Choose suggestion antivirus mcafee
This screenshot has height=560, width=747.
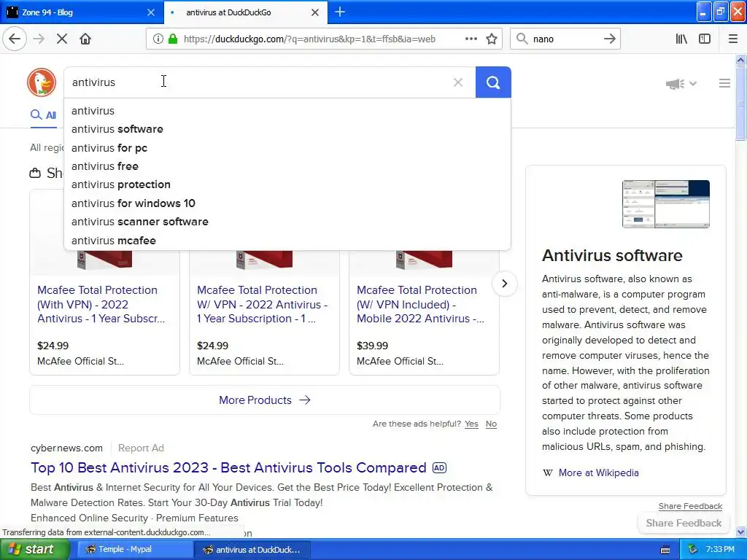287,241
